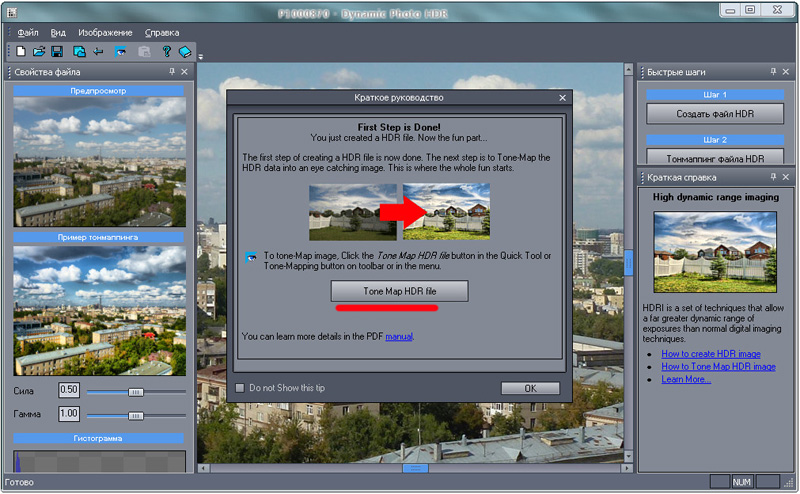
Task: Click the multiple-images toolbar icon
Action: click(79, 52)
